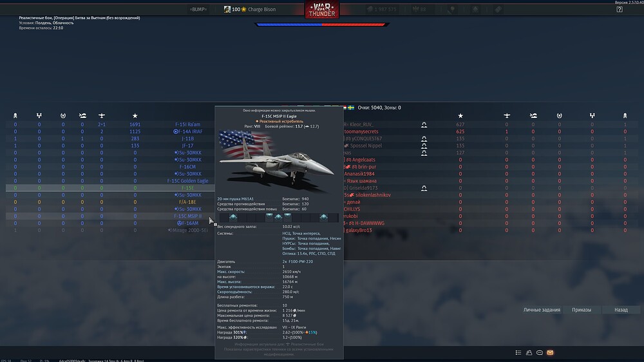Click player name Язык шамана
644x362 pixels.
361,181
